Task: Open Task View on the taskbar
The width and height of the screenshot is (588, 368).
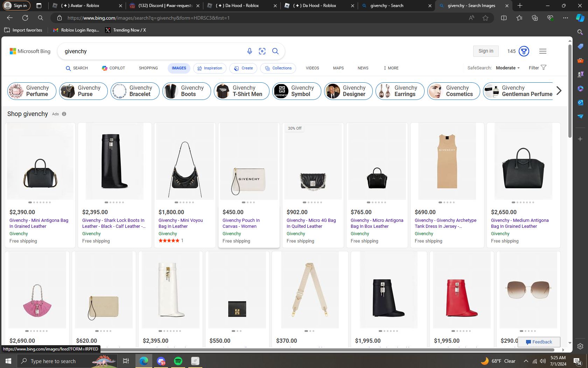Action: 126,361
